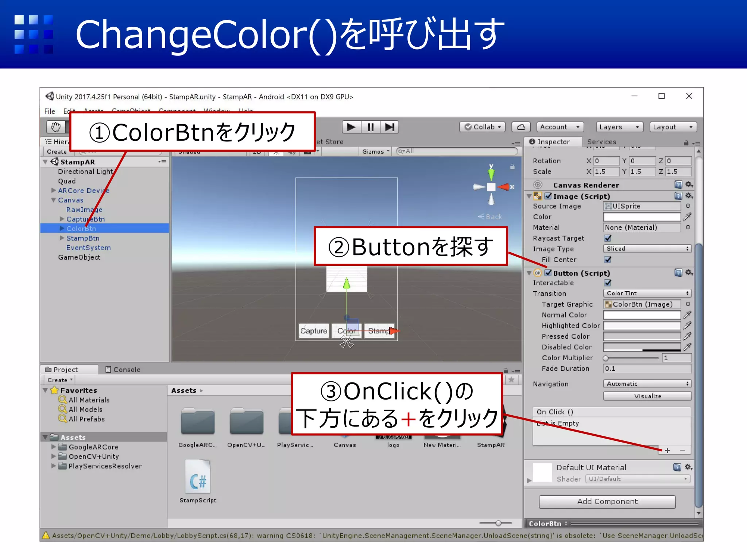Screen dimensions: 747x560
Task: Open Image (Script) help icon
Action: [x=678, y=196]
